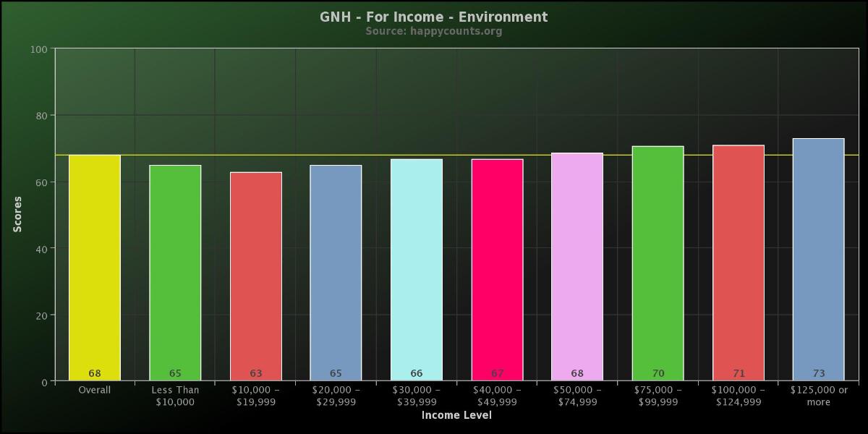Click the $125,000 or more x-axis label
The height and width of the screenshot is (434, 868).
click(819, 396)
